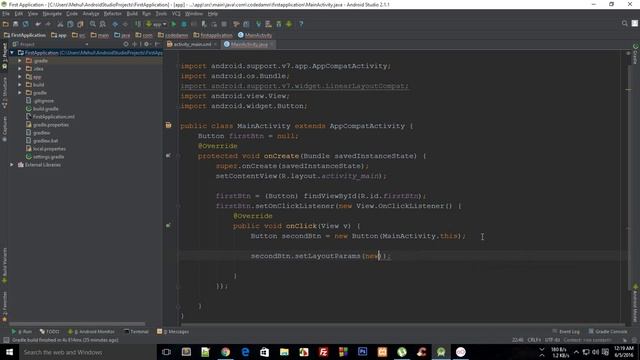Toggle the Structure side panel

4,93
